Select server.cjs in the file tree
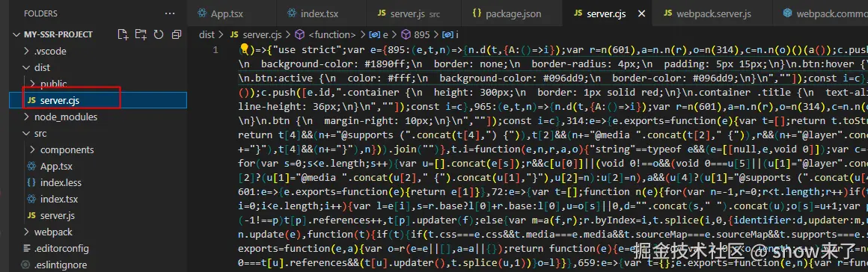Image resolution: width=868 pixels, height=272 pixels. tap(99, 100)
